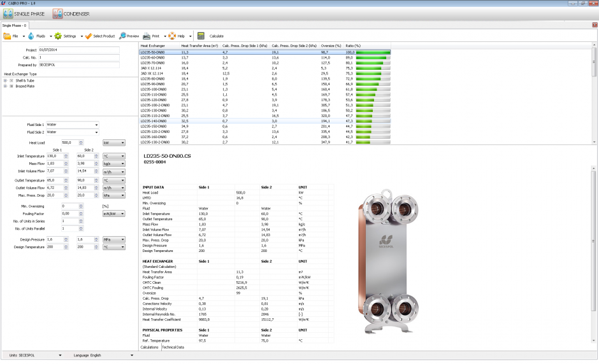Open the File menu dropdown arrow

point(24,36)
